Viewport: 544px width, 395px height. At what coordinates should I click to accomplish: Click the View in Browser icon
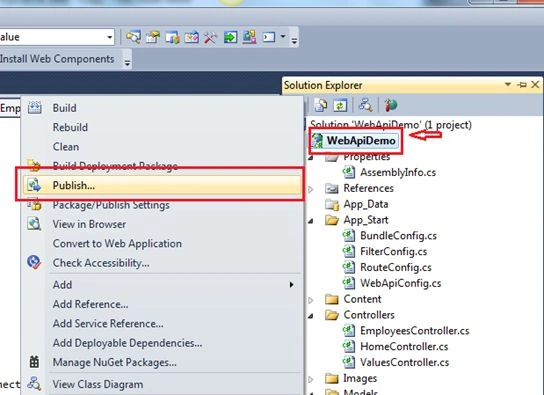pyautogui.click(x=34, y=224)
